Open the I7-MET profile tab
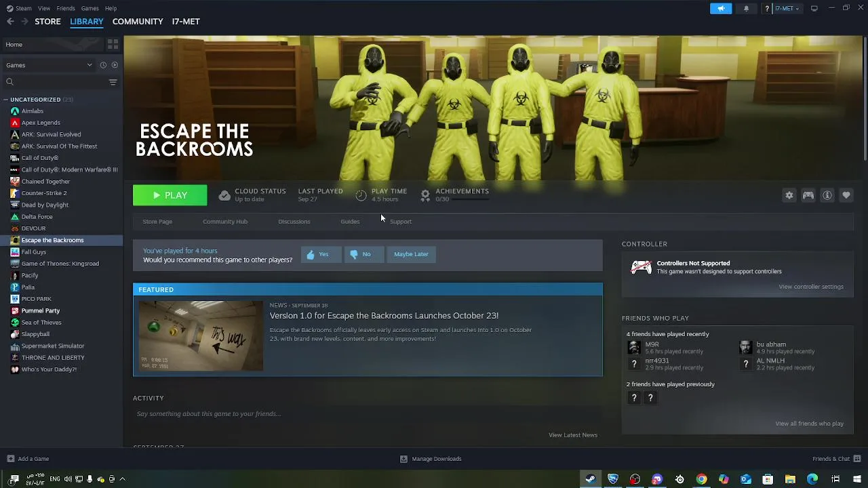 [186, 22]
